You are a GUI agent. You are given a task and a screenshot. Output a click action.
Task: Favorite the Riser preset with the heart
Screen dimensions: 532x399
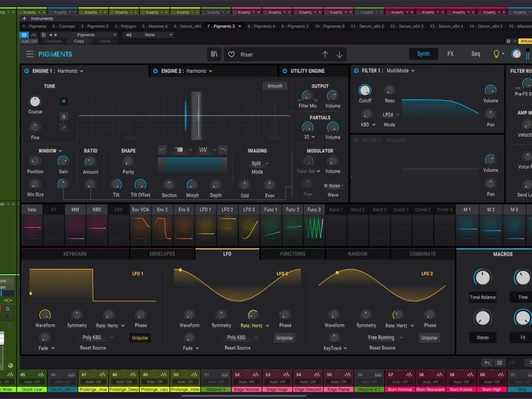(x=231, y=54)
